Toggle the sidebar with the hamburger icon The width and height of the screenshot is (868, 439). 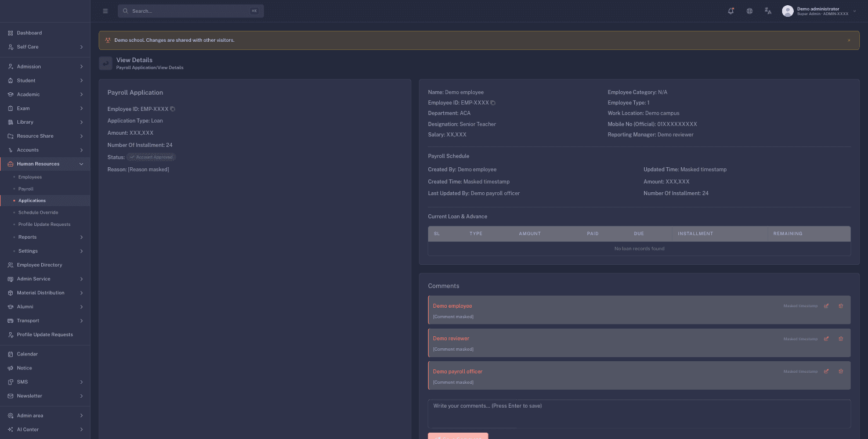pos(105,11)
